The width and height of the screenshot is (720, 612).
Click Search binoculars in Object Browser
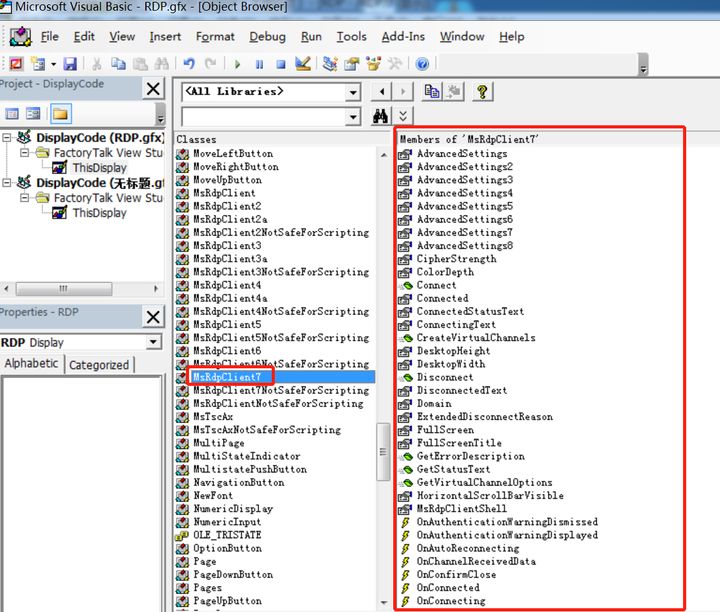(x=380, y=116)
